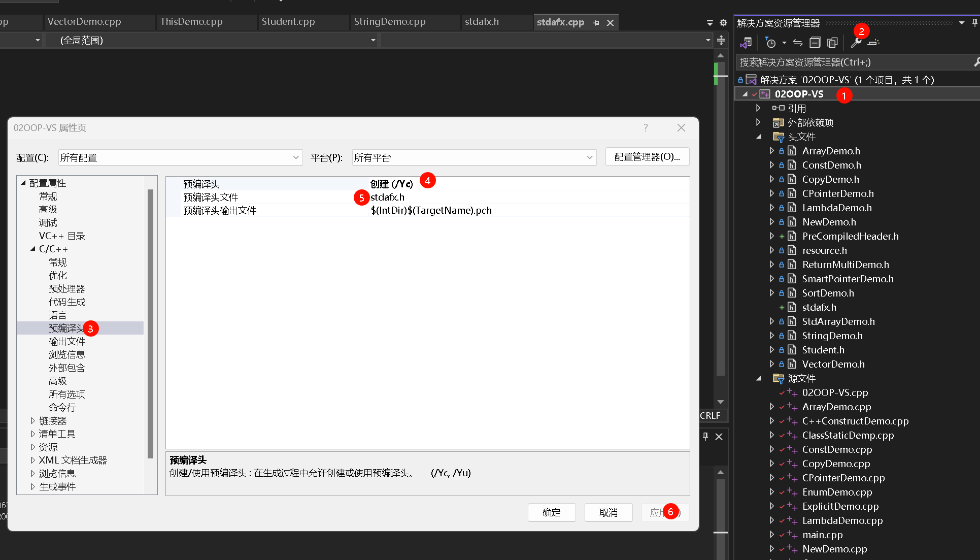
Task: Click the Pending Changes Filter clock icon
Action: coord(770,43)
